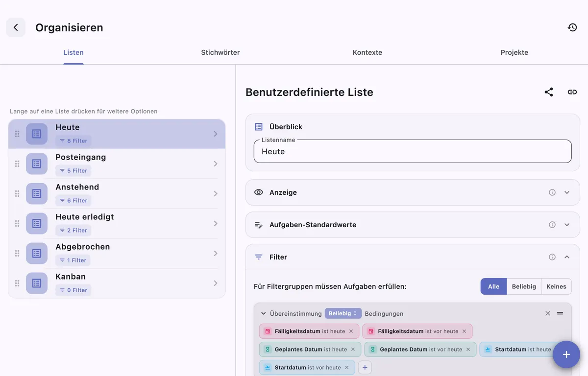Switch to the Kontexte tab
Screen dimensions: 588x376
pyautogui.click(x=367, y=52)
